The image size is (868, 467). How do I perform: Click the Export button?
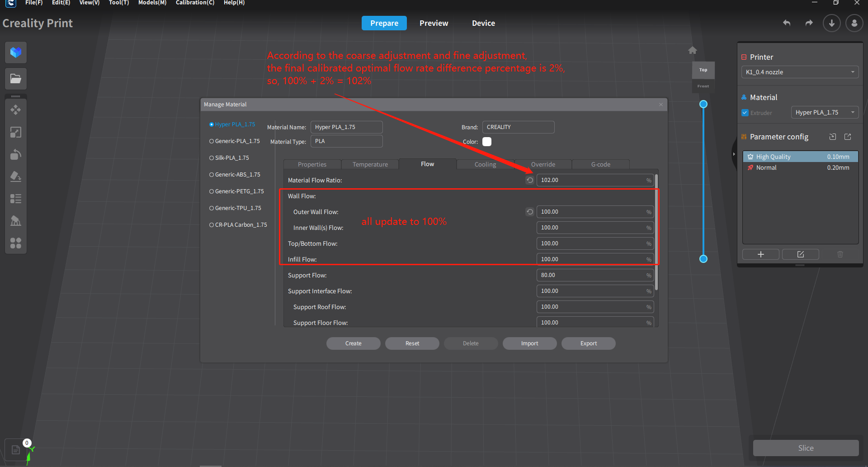coord(589,343)
